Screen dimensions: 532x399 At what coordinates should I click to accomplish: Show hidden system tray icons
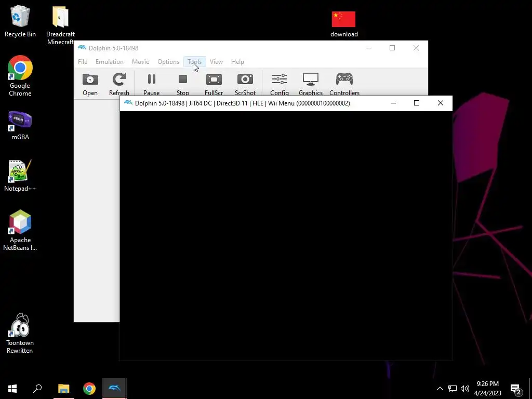[x=440, y=389]
